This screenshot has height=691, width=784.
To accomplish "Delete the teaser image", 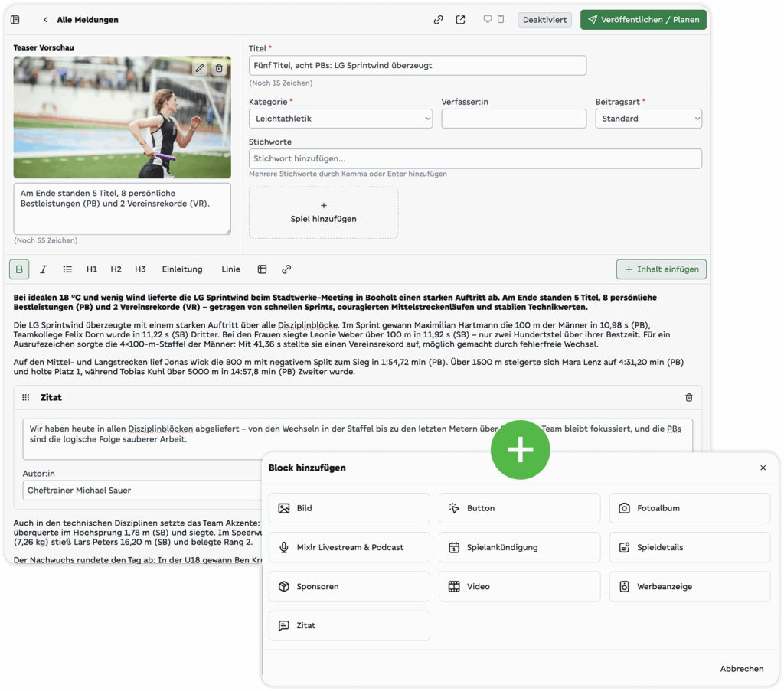I will pos(219,68).
